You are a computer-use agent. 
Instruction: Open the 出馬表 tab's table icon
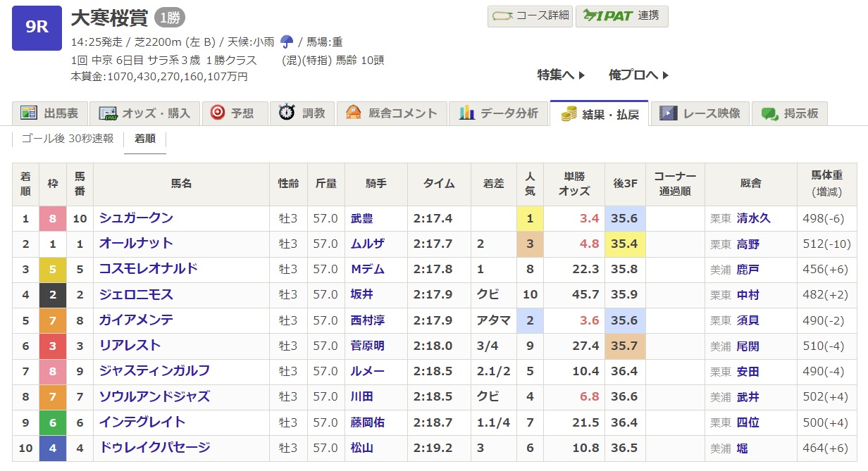point(29,113)
